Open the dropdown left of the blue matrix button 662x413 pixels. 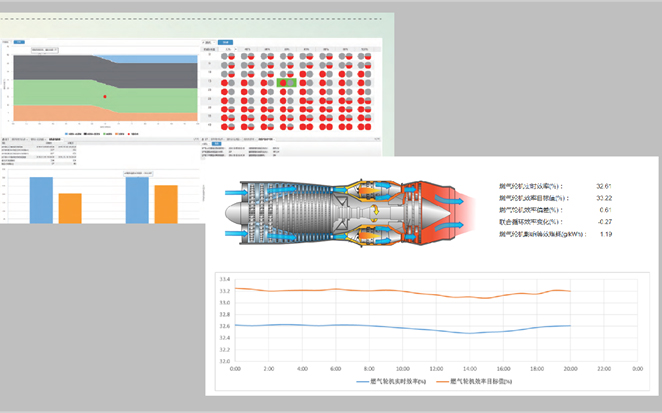[209, 43]
